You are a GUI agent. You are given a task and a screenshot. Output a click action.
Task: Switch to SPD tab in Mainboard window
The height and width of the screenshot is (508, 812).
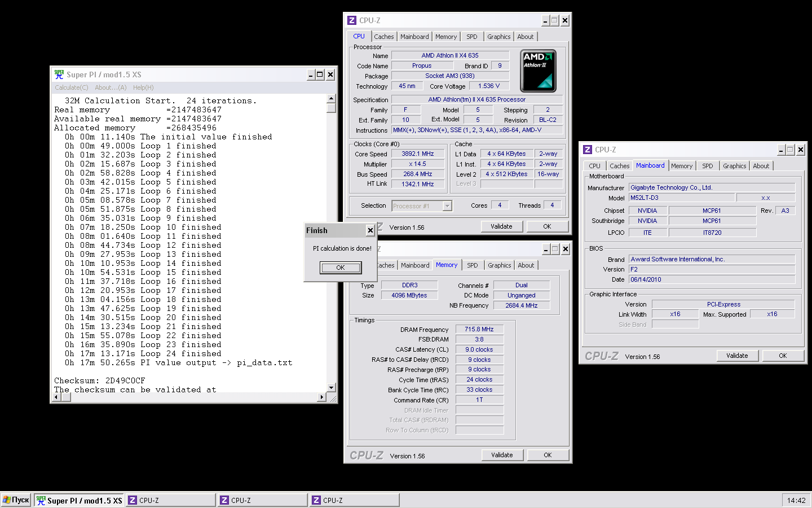click(x=708, y=166)
